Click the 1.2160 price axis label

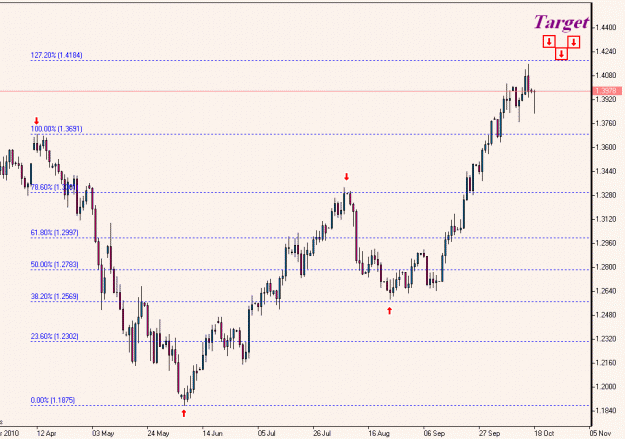click(x=606, y=362)
